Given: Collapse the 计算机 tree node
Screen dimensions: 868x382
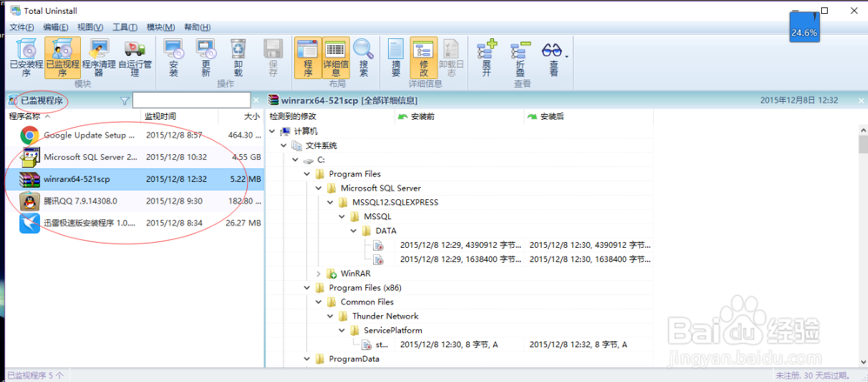Looking at the screenshot, I should tap(272, 131).
